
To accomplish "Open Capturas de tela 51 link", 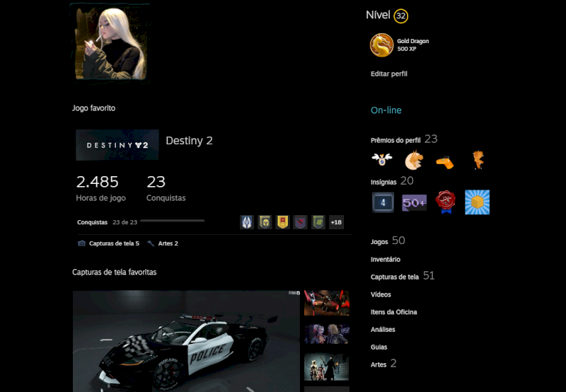I will (x=403, y=276).
